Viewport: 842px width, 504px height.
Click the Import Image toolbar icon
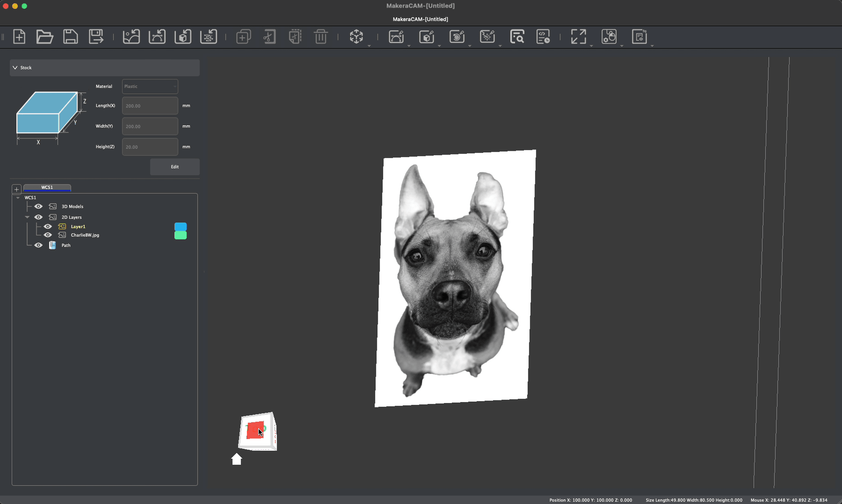[x=131, y=36]
